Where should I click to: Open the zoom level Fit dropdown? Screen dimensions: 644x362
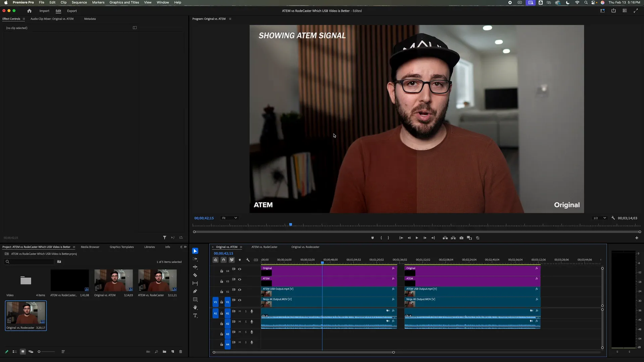point(229,218)
